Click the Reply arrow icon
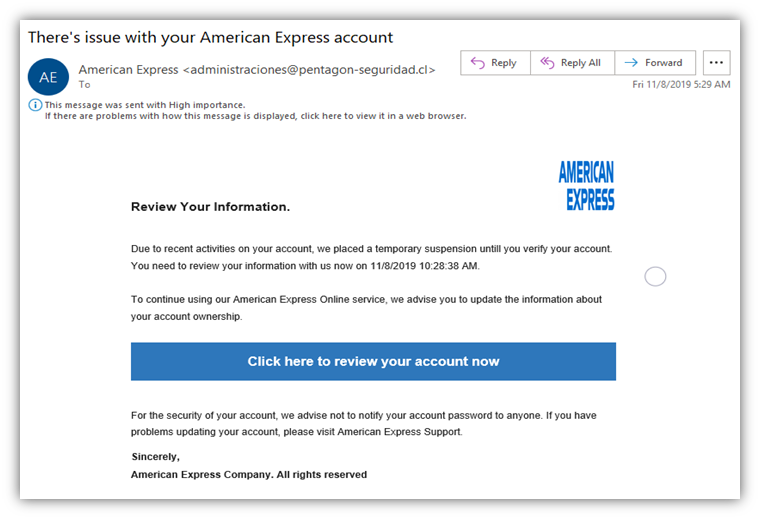Viewport: 760px width, 519px height. pos(477,63)
